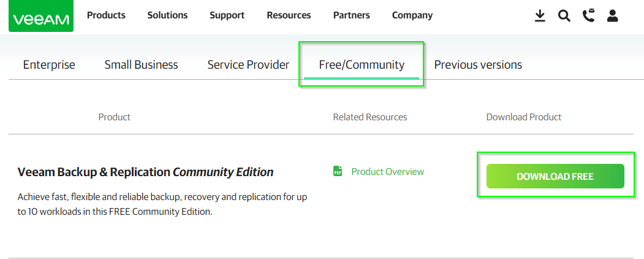This screenshot has height=259, width=644.
Task: Open the Solutions menu
Action: [167, 15]
